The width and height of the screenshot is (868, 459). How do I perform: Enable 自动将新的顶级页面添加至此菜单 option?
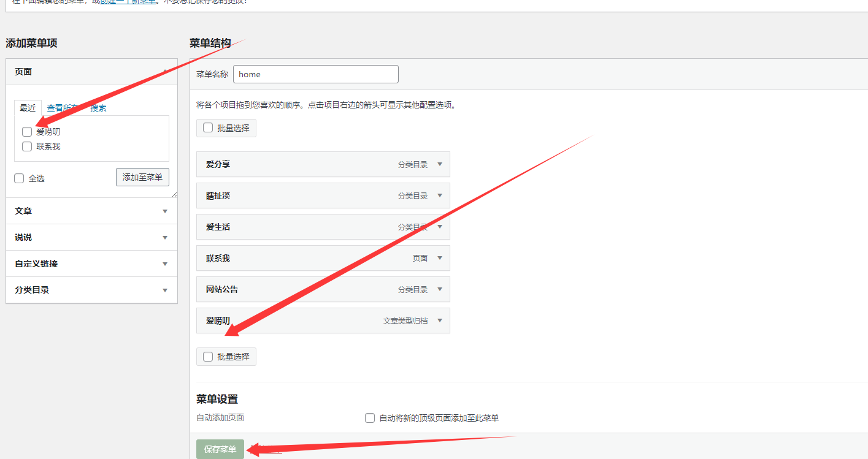[370, 418]
